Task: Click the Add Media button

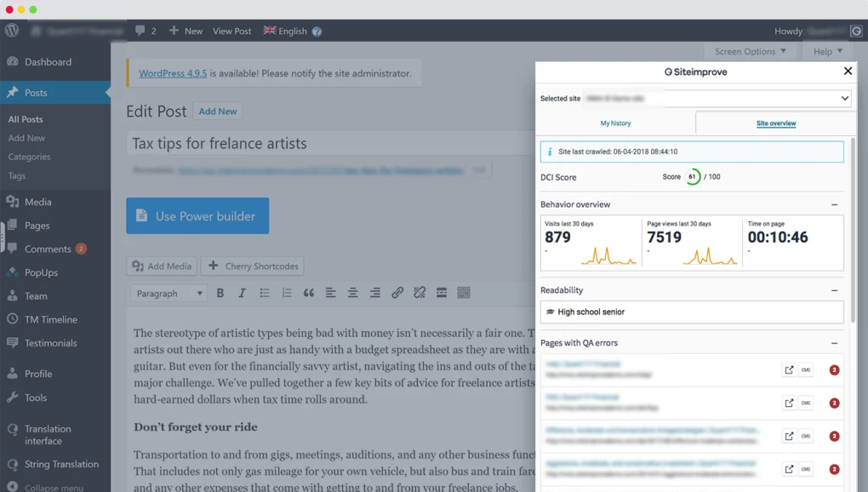Action: pyautogui.click(x=163, y=266)
